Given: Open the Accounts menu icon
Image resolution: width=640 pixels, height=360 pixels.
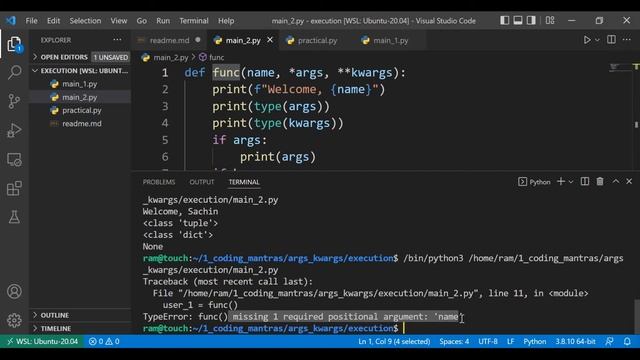Looking at the screenshot, I should (x=14, y=291).
